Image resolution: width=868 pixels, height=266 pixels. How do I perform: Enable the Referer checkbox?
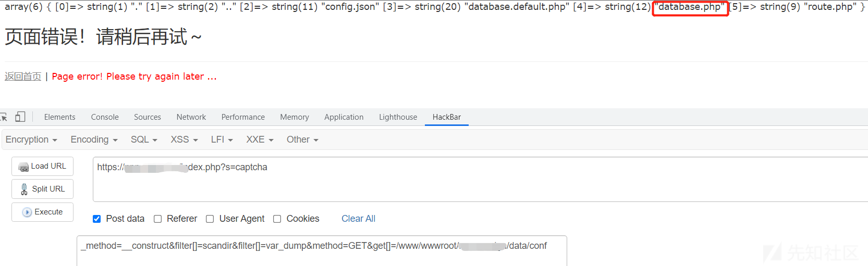pos(157,219)
